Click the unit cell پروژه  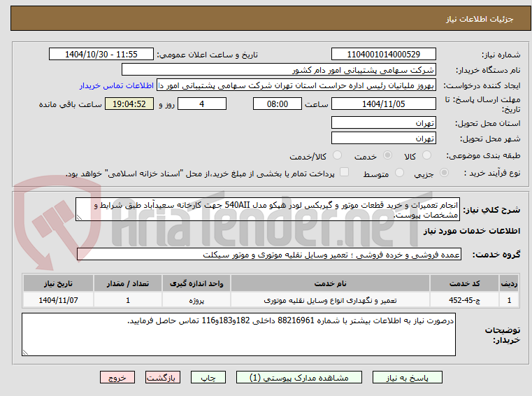(196, 300)
